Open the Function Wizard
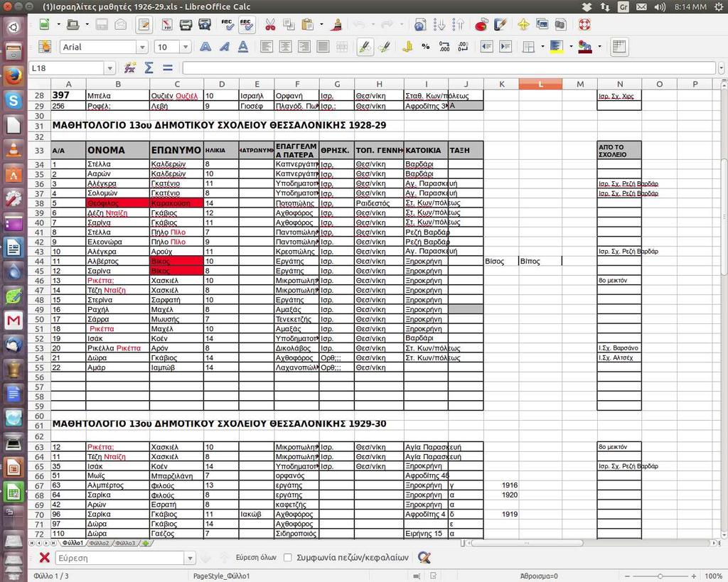This screenshot has width=728, height=582. (130, 68)
